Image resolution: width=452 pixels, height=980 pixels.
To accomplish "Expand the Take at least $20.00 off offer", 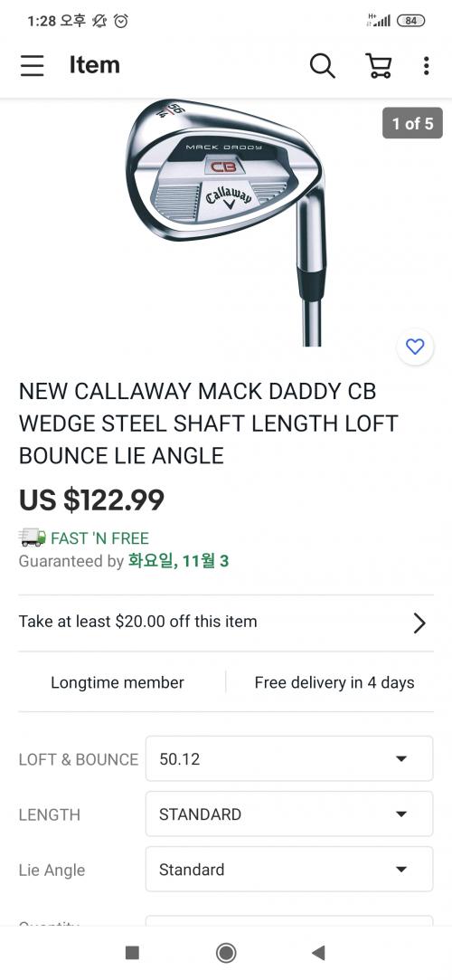I will pyautogui.click(x=226, y=623).
